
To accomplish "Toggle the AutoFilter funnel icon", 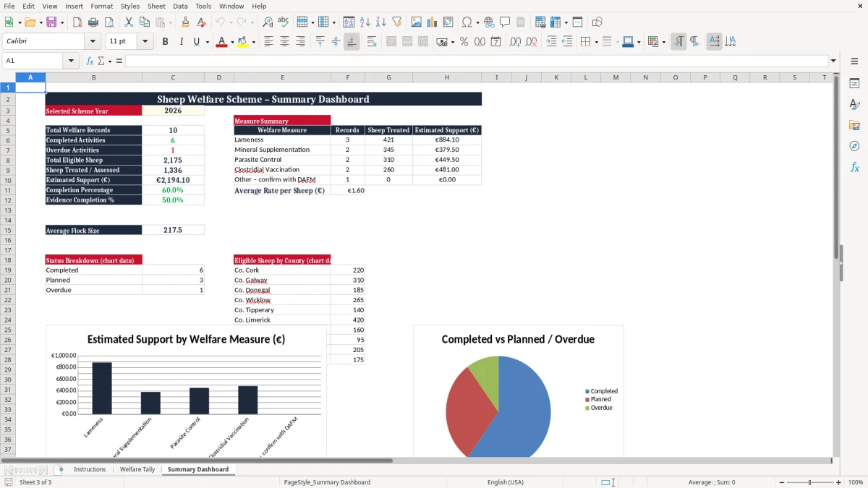I will pyautogui.click(x=396, y=22).
